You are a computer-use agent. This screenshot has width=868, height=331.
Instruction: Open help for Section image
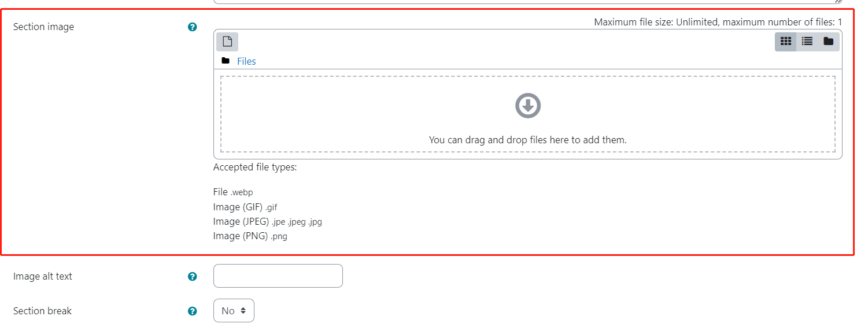click(193, 27)
